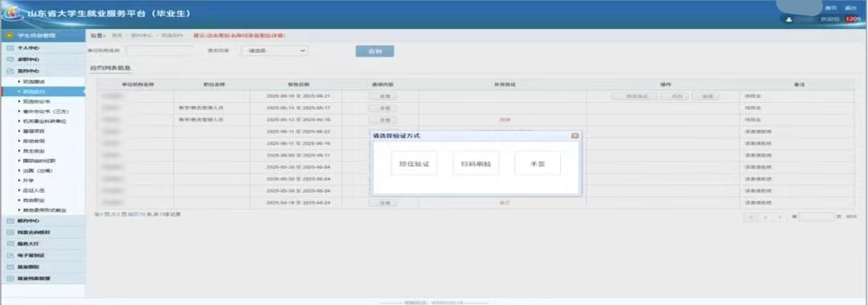Click red link in the 2025-04-19 row
The image size is (868, 305).
[x=504, y=203]
